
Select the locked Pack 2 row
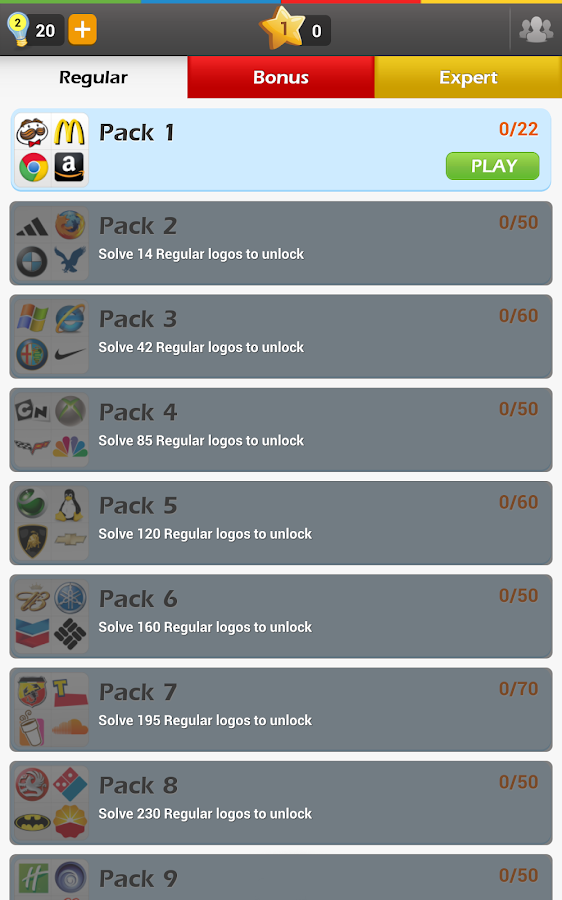pyautogui.click(x=281, y=243)
